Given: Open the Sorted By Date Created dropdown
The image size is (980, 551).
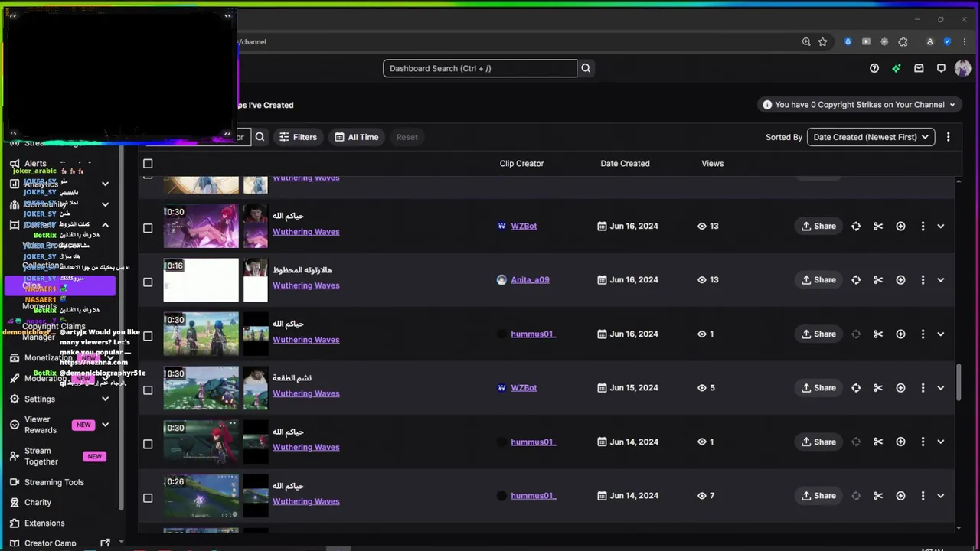Looking at the screenshot, I should coord(871,137).
